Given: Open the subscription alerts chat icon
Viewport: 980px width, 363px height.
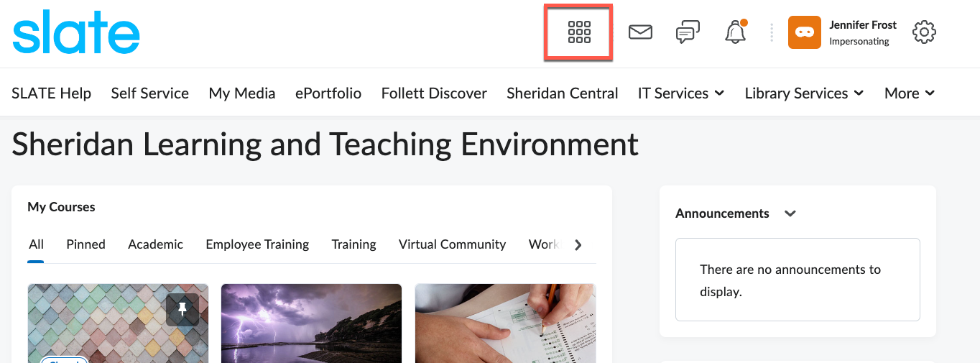Looking at the screenshot, I should [688, 32].
